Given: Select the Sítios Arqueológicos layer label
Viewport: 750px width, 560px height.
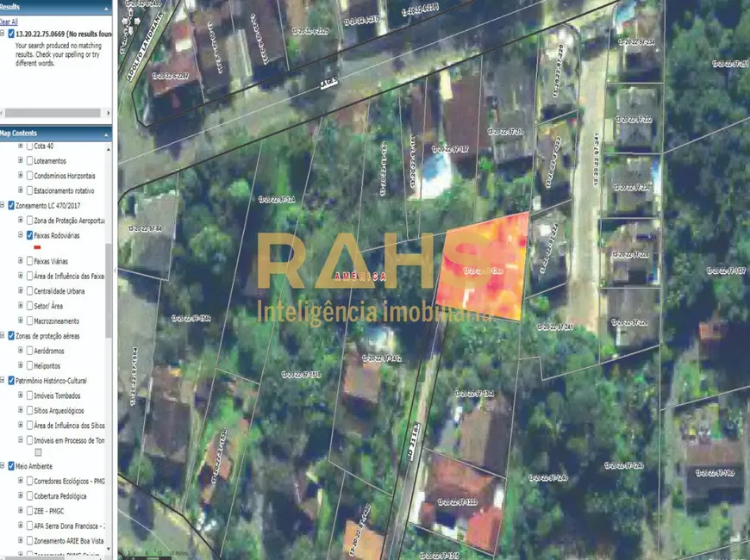Looking at the screenshot, I should (65, 410).
